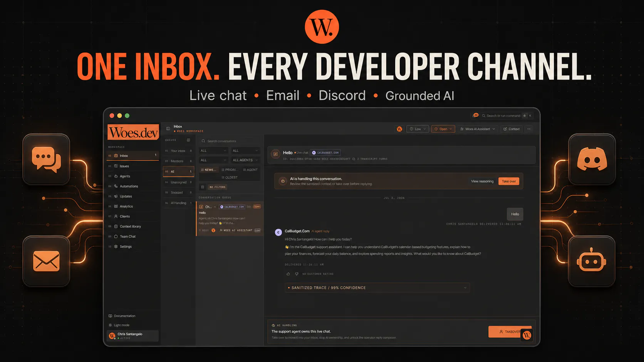
Task: Click the star icon in command search
Action: (524, 115)
